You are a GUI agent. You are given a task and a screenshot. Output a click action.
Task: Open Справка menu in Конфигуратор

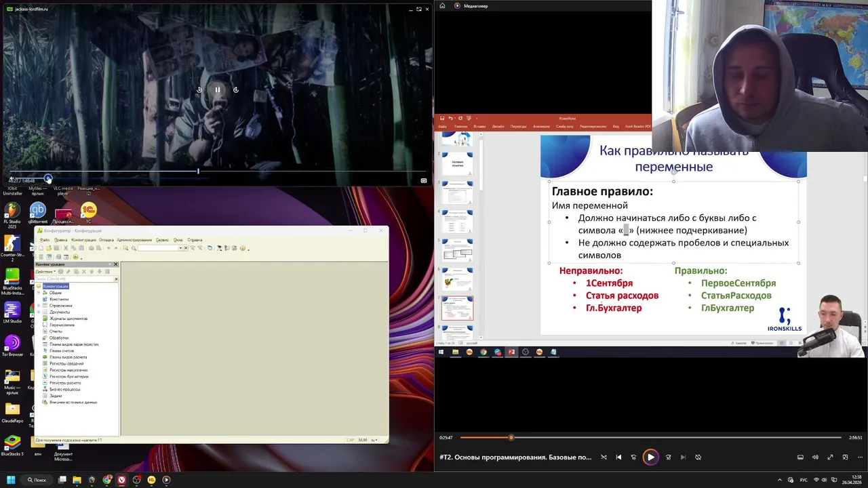[x=195, y=240]
